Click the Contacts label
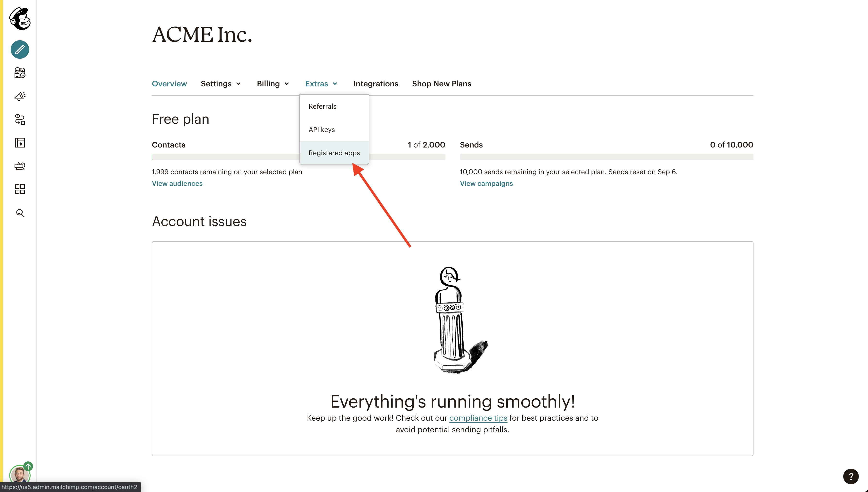This screenshot has height=492, width=868. pos(168,145)
